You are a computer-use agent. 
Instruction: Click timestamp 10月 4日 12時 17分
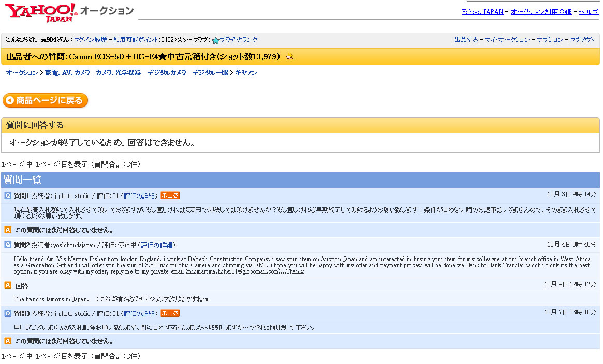point(570,284)
